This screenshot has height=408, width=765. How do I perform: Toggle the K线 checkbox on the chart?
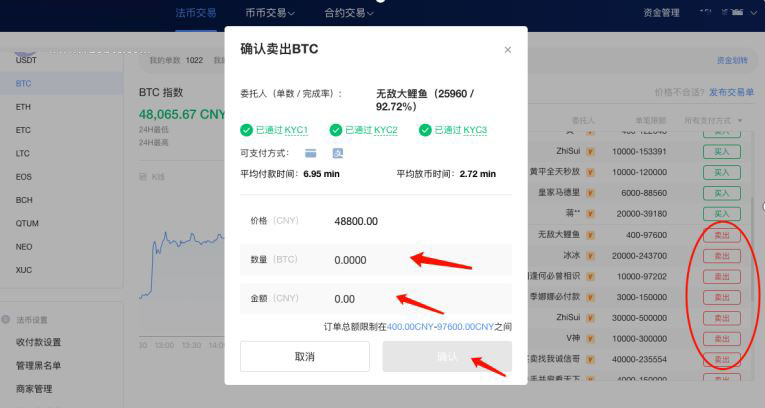(x=142, y=177)
